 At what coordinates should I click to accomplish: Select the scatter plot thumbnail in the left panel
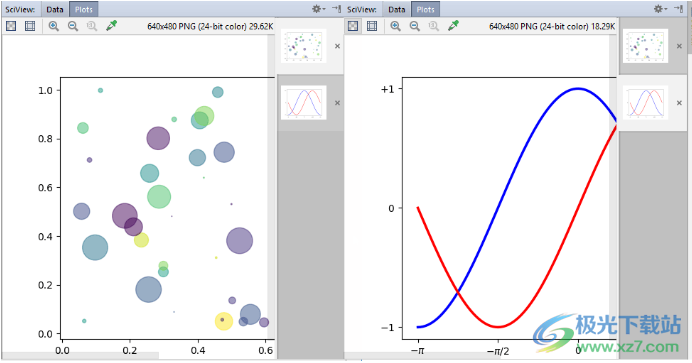click(304, 46)
